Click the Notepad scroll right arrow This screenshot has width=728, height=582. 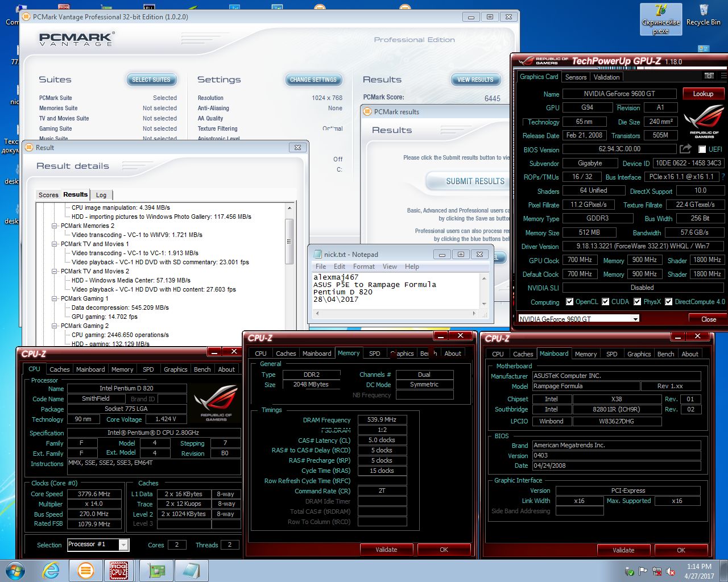tap(474, 313)
